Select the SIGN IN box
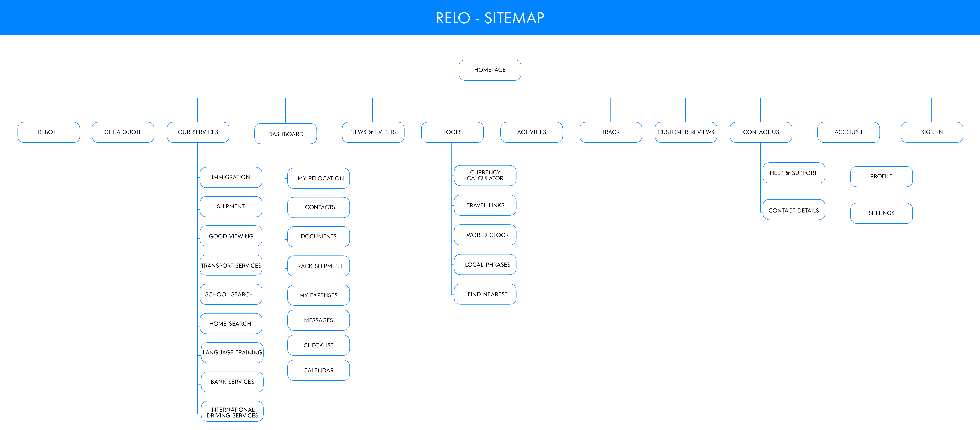This screenshot has height=430, width=980. pos(932,132)
